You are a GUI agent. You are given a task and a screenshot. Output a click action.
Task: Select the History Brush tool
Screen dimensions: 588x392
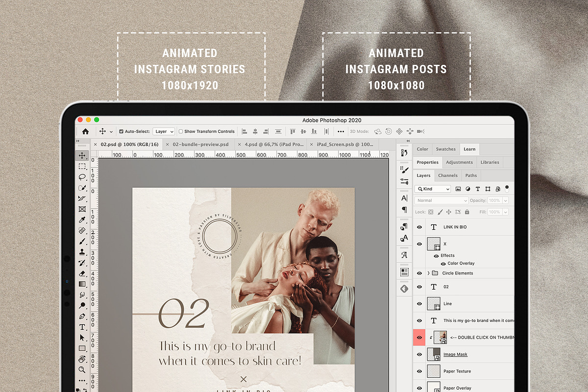coord(82,263)
